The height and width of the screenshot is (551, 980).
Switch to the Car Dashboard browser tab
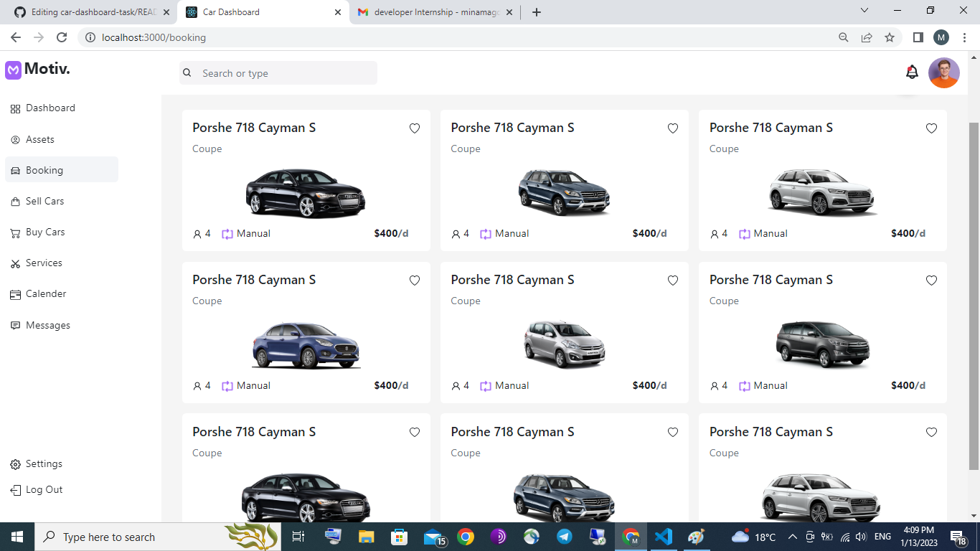pos(258,11)
